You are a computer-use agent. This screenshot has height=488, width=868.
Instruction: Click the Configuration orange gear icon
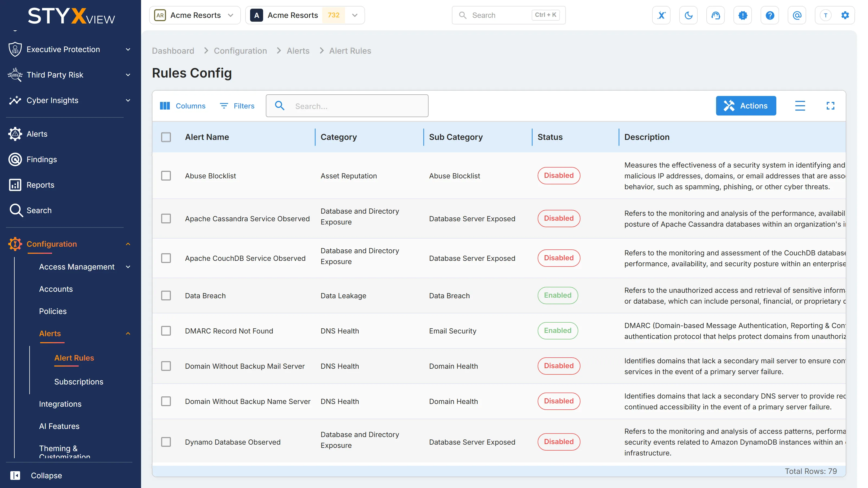pos(15,244)
